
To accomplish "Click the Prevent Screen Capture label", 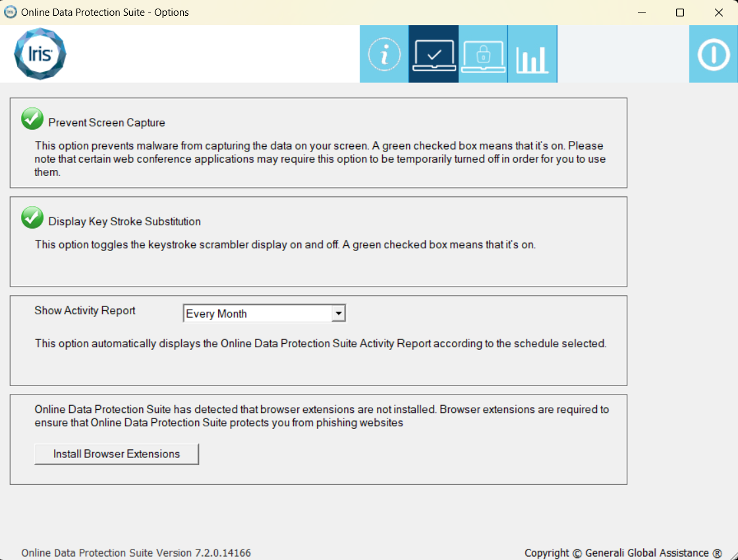I will point(107,123).
